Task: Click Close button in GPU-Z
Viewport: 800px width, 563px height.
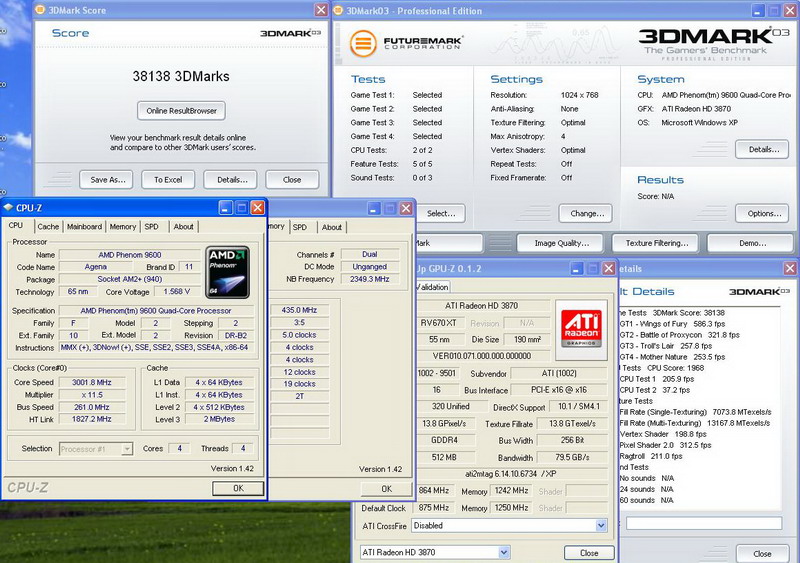Action: pos(589,553)
